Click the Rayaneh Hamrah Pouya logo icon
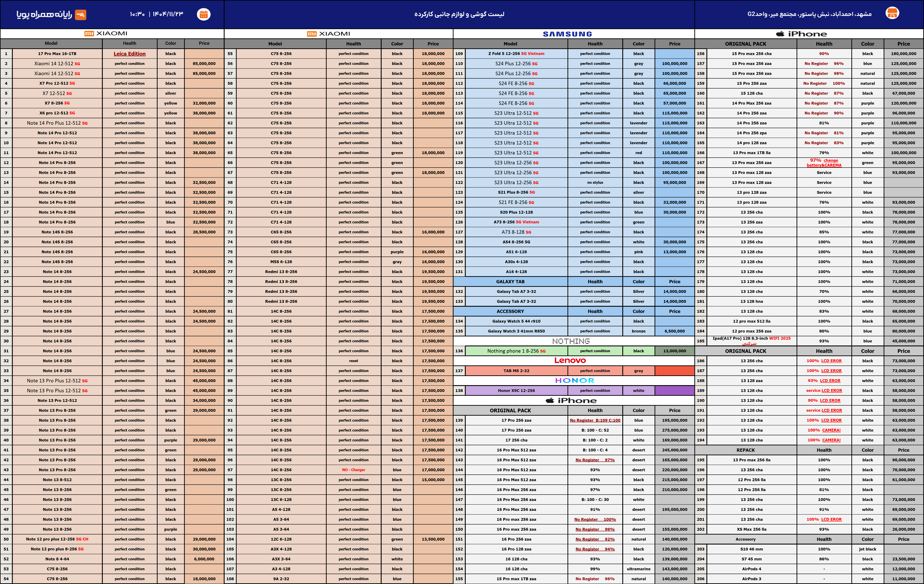 point(81,15)
